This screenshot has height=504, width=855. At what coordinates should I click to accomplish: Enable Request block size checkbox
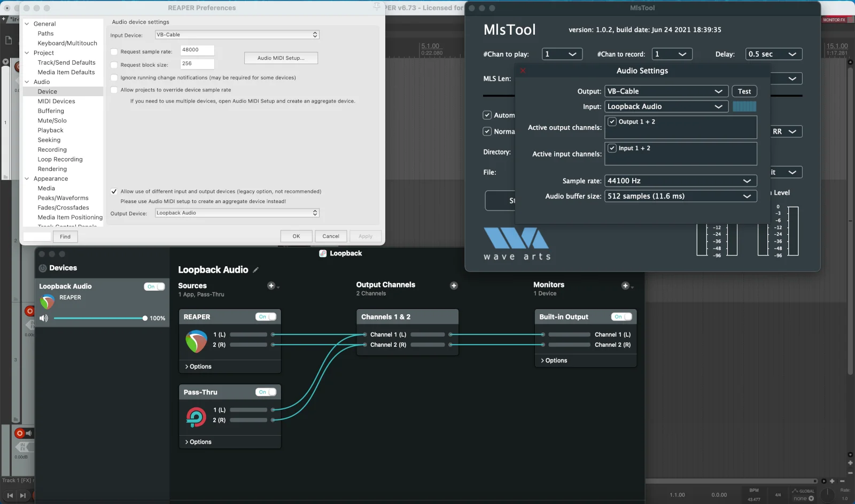tap(114, 65)
